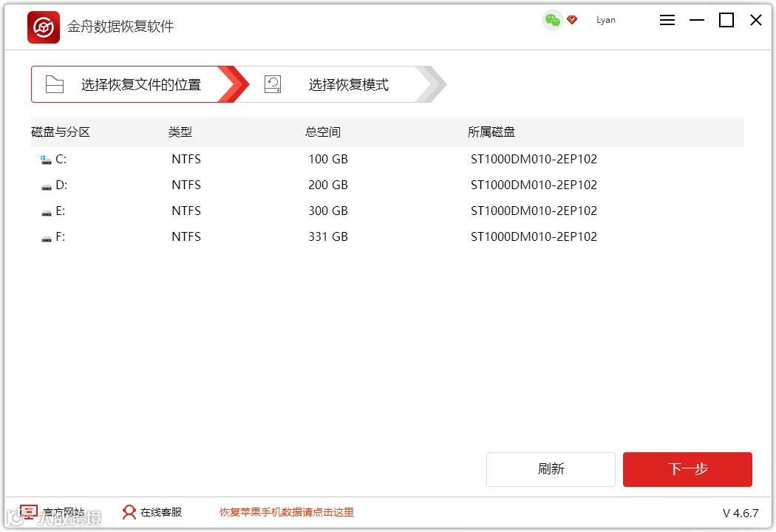Click the F: drive icon
The width and height of the screenshot is (776, 532).
(47, 239)
